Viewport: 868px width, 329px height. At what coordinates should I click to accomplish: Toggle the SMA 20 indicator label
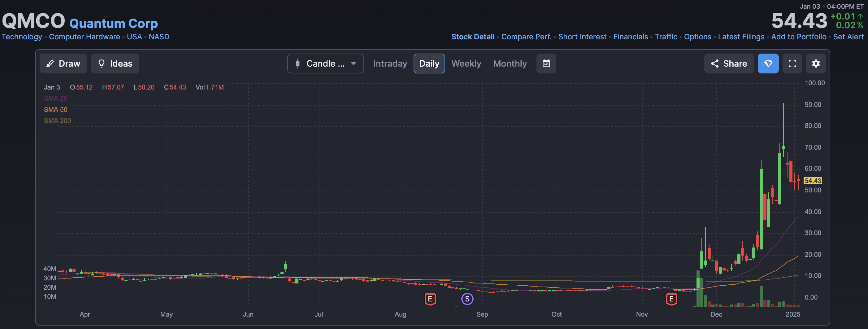coord(56,99)
